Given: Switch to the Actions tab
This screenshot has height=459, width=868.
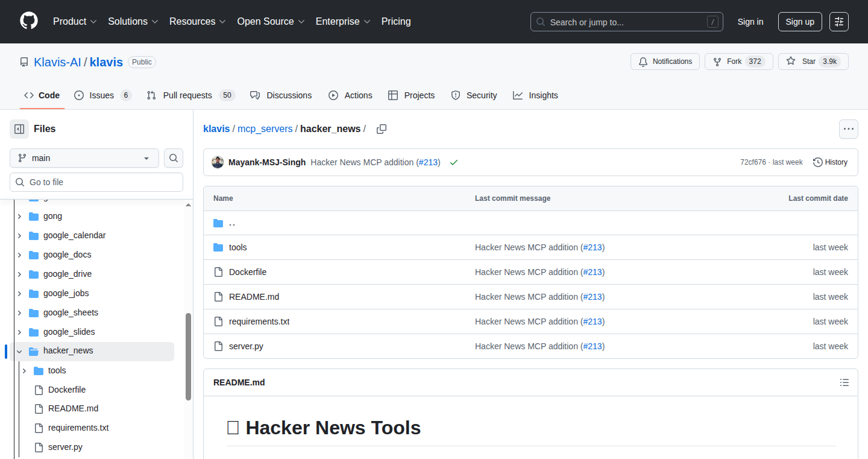Looking at the screenshot, I should coord(350,95).
